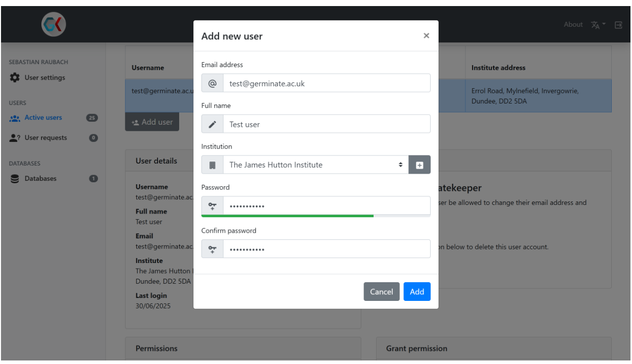Click the building icon beside Institution
The width and height of the screenshot is (632, 364).
(x=213, y=165)
